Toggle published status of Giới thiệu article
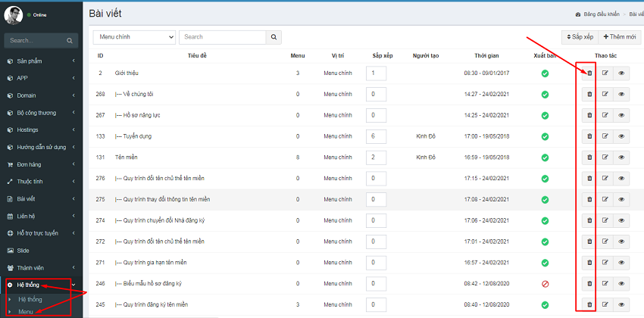The width and height of the screenshot is (644, 318). click(x=544, y=73)
